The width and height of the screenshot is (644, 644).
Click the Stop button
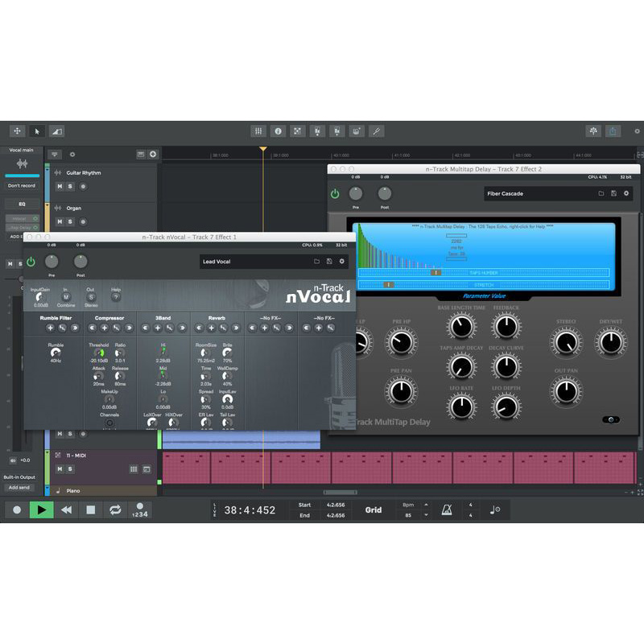(x=91, y=510)
